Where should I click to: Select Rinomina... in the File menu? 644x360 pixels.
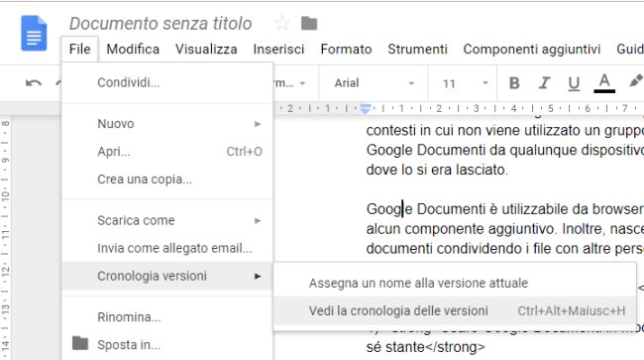point(166,317)
